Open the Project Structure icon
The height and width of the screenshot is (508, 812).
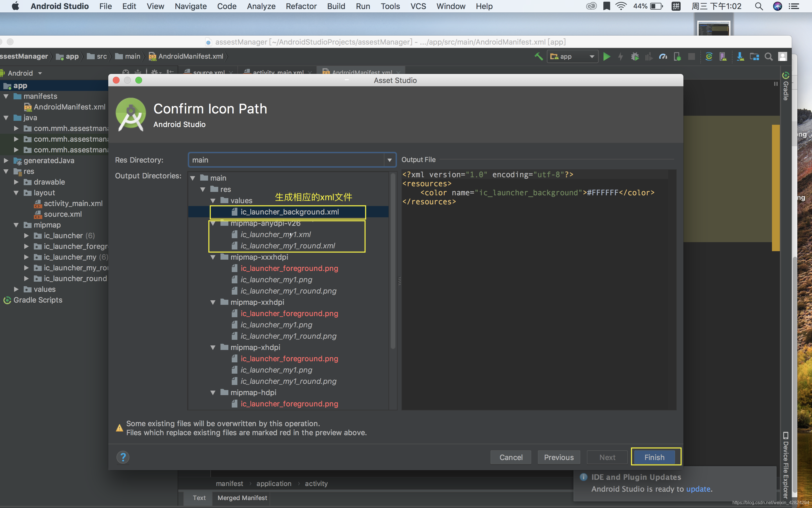click(754, 56)
